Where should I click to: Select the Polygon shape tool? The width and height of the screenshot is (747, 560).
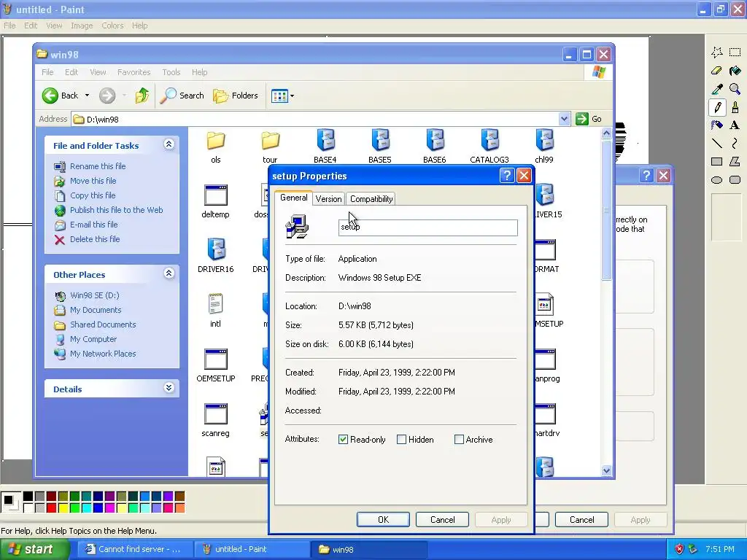735,161
